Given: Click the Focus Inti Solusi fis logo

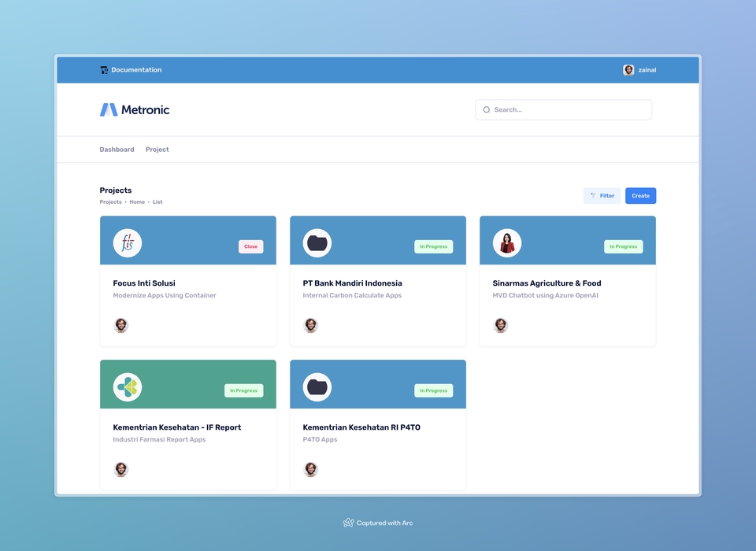Looking at the screenshot, I should click(128, 243).
